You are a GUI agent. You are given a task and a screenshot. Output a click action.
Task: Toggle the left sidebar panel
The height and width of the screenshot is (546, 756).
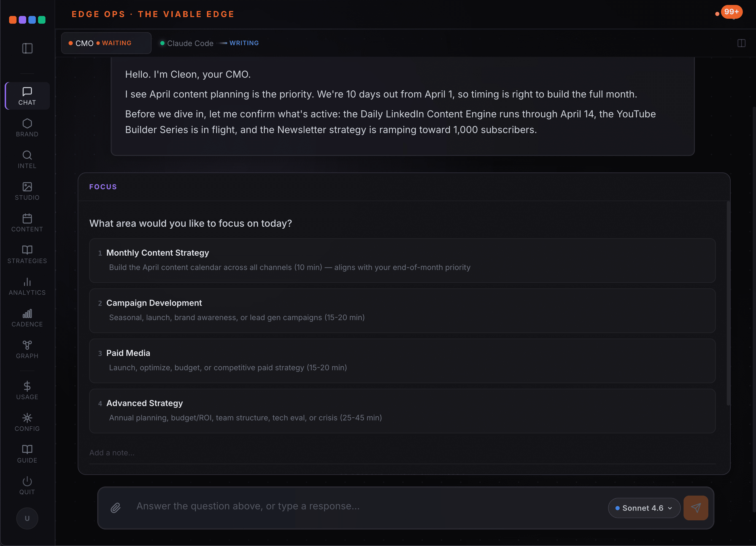[x=27, y=48]
